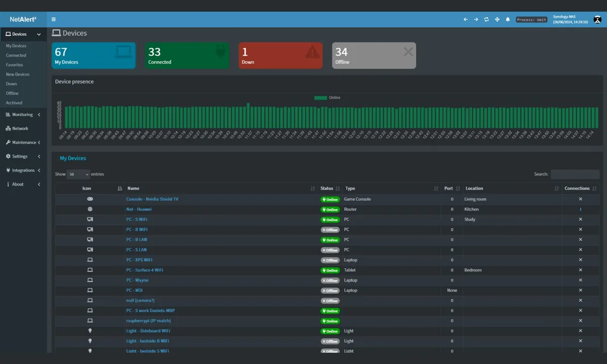The height and width of the screenshot is (364, 607).
Task: Click laptop icon on My Devices card
Action: point(123,52)
